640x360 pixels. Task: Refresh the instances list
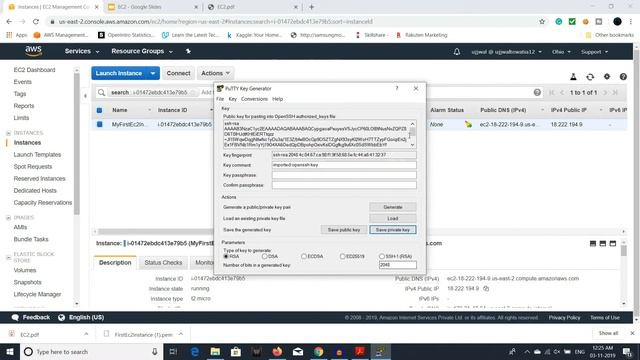(x=590, y=77)
